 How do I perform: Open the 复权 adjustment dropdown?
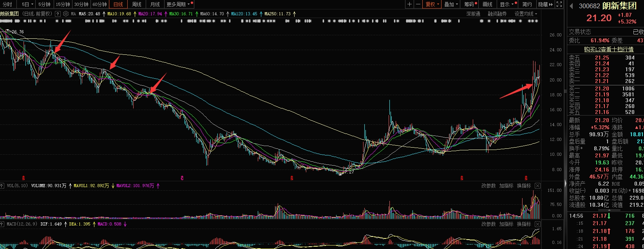(432, 4)
